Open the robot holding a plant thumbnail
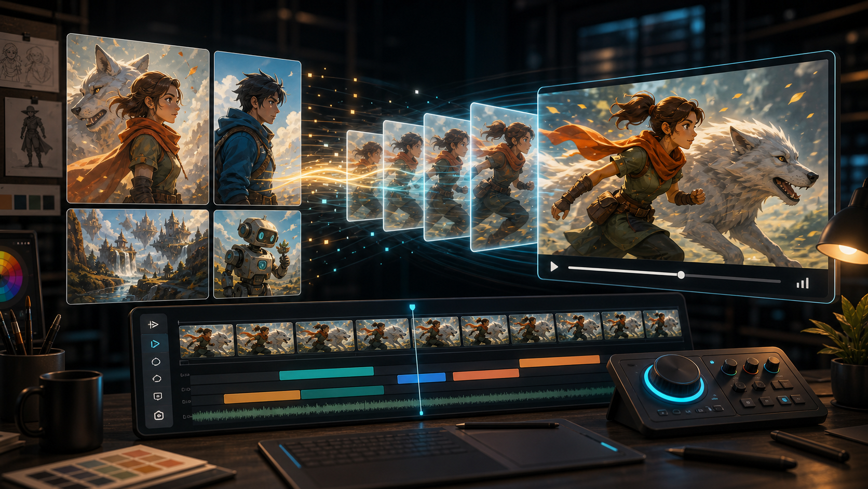Screen dimensions: 868x489 (x=257, y=254)
